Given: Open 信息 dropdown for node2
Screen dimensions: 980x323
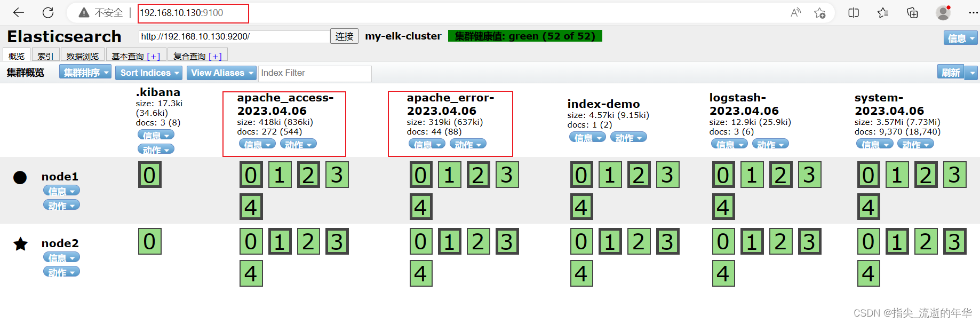Looking at the screenshot, I should point(61,257).
